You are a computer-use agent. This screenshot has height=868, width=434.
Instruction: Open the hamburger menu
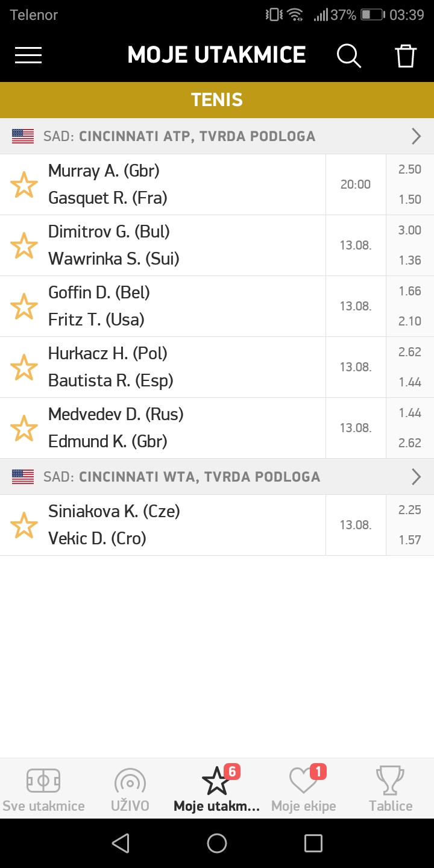pyautogui.click(x=28, y=55)
